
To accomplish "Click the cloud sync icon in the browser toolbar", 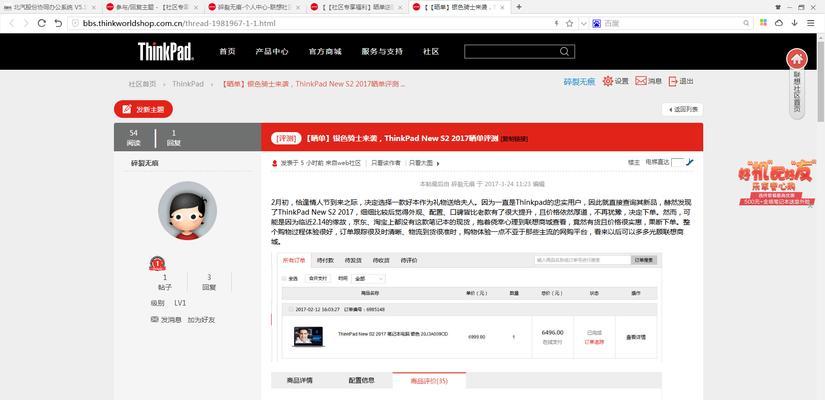I will coord(779,23).
